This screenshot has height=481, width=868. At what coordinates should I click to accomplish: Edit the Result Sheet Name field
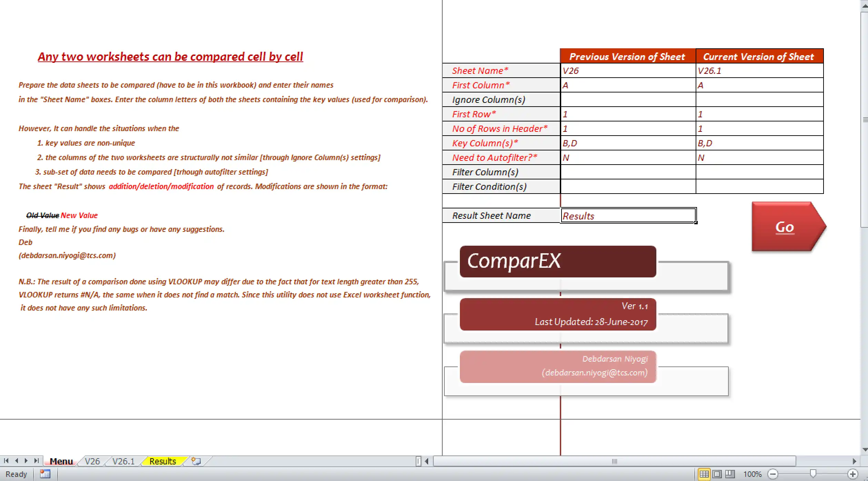point(628,216)
